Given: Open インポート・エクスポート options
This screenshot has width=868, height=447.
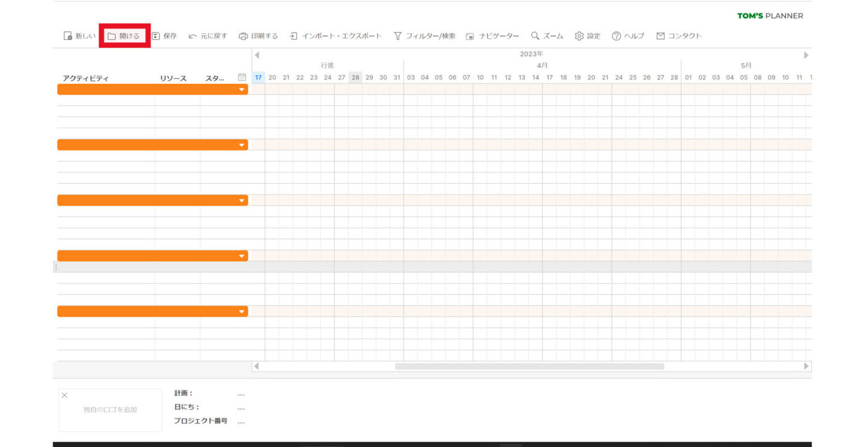Looking at the screenshot, I should point(337,35).
